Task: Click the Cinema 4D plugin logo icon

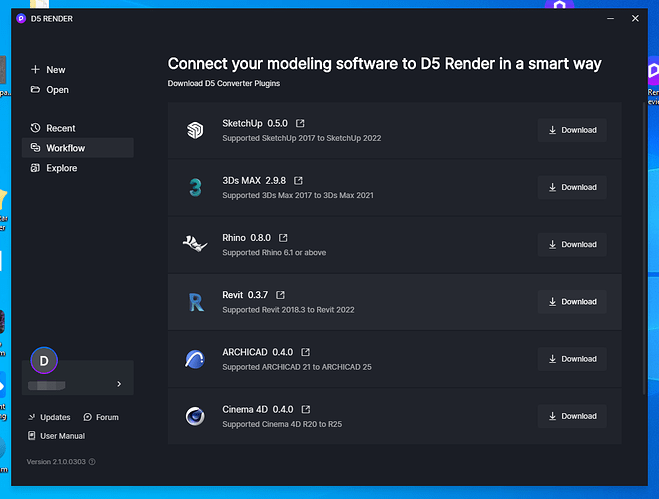Action: 195,416
